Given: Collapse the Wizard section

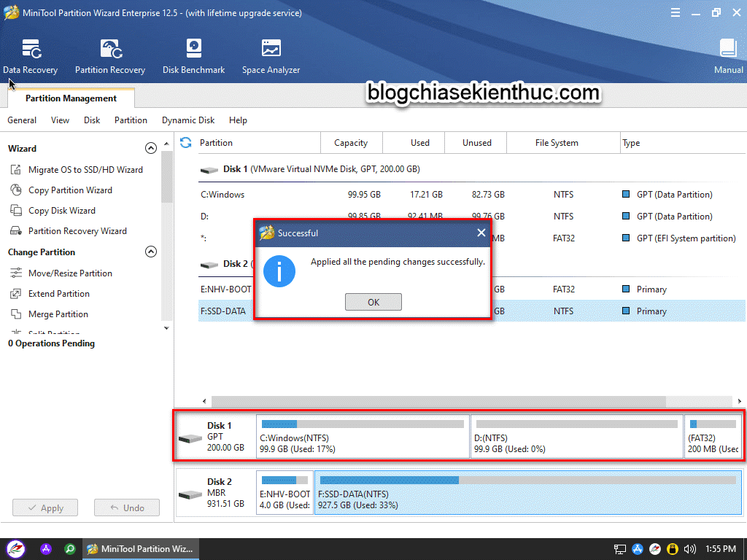Looking at the screenshot, I should click(x=150, y=148).
